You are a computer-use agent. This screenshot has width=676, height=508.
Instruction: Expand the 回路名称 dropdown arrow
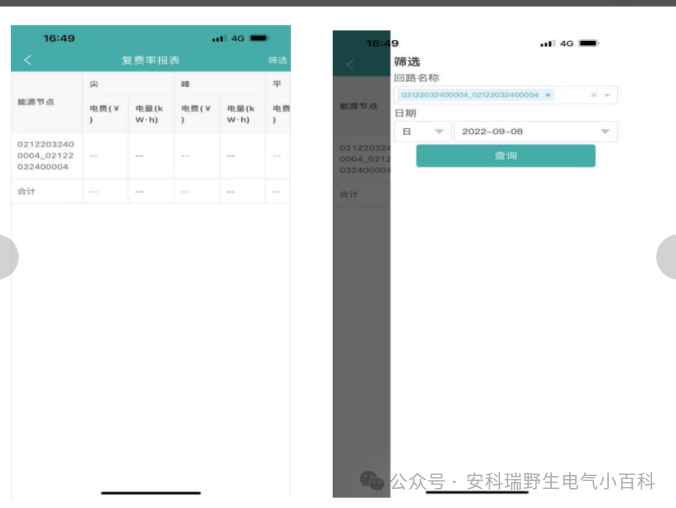607,95
